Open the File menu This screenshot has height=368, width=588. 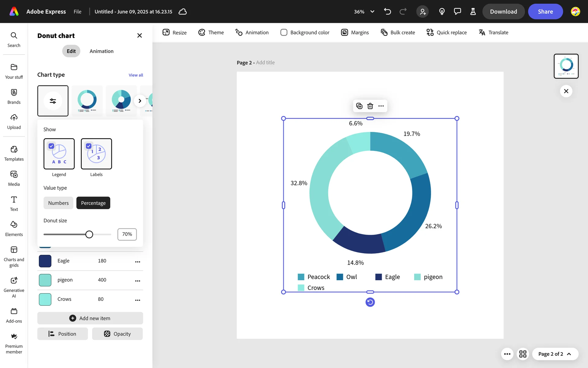(77, 12)
